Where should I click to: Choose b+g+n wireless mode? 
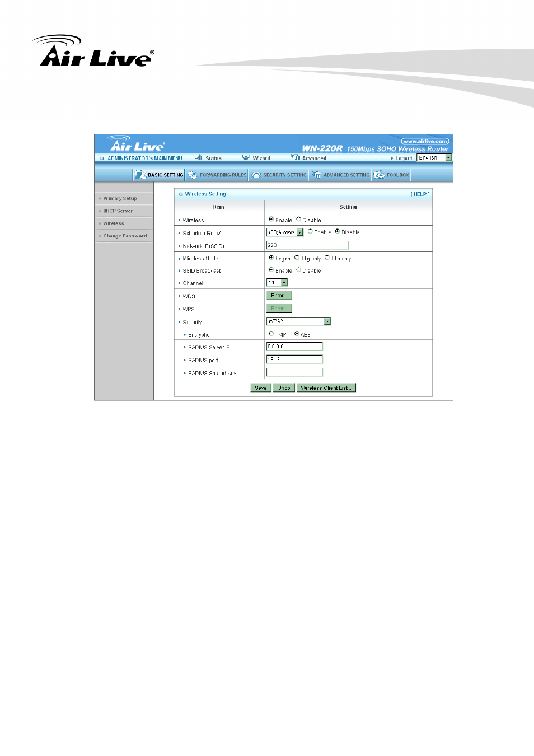point(271,258)
